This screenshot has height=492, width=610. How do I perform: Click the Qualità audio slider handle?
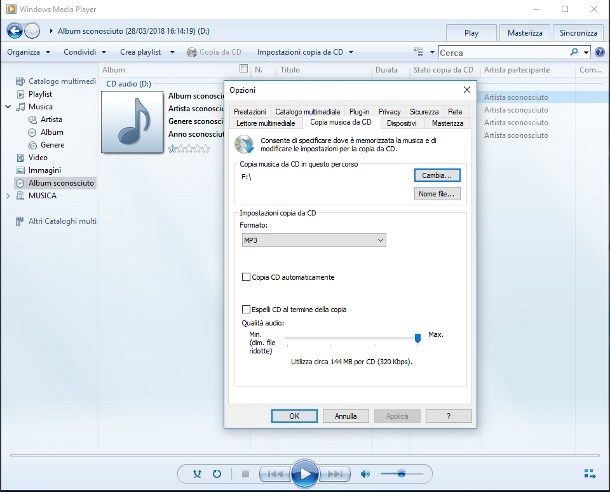click(418, 338)
